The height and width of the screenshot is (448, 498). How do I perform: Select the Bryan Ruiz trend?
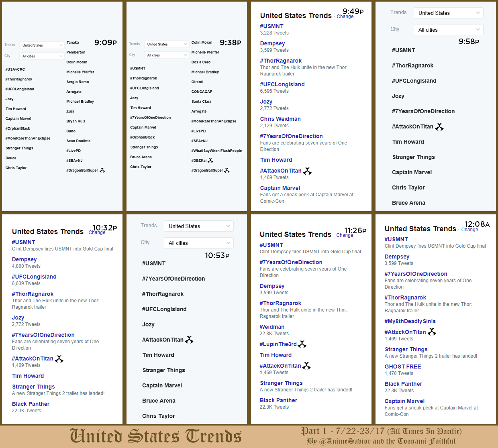point(76,121)
